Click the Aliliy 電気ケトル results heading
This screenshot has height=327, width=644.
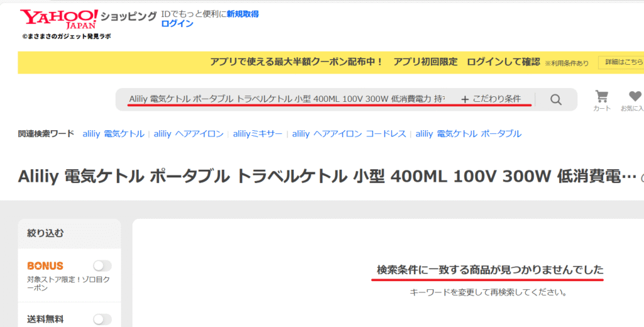327,177
